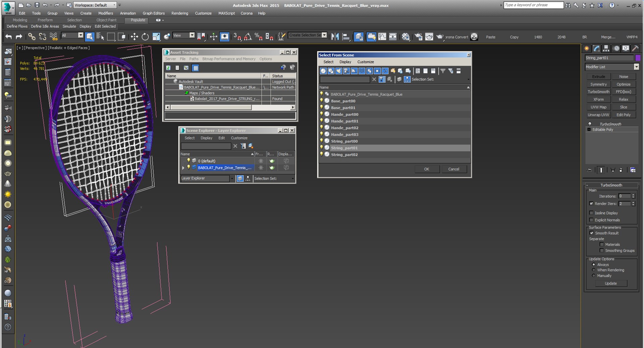Activate the Select and Link tool
This screenshot has height=348, width=644.
[32, 37]
